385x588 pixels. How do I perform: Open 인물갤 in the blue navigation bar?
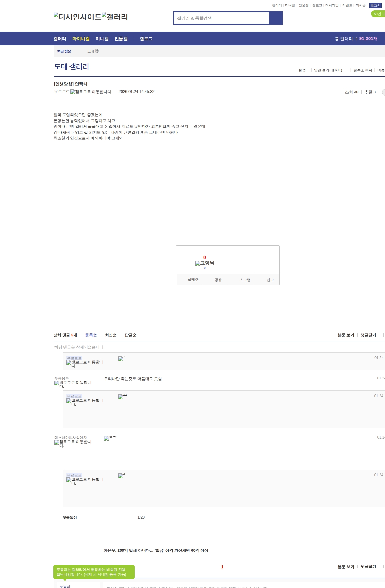pos(121,39)
